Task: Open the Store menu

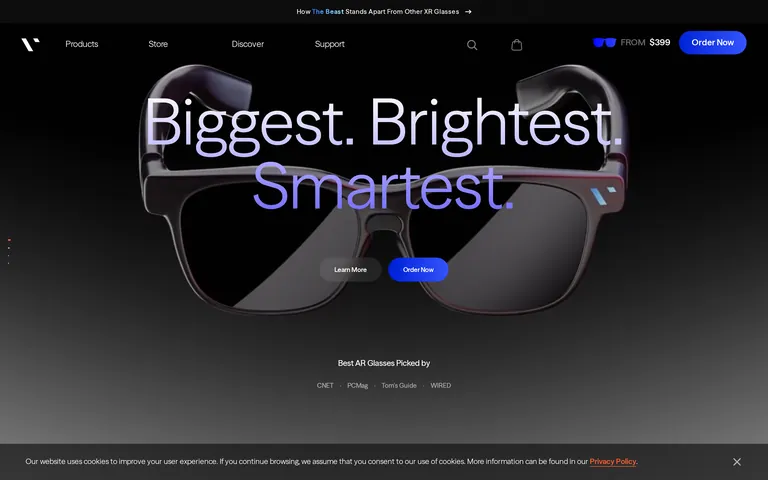Action: (x=158, y=44)
